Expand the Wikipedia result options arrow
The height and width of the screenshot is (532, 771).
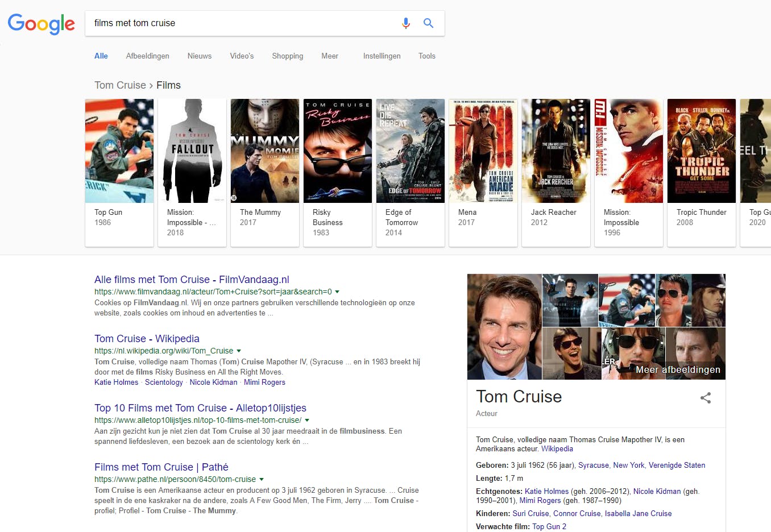pyautogui.click(x=239, y=351)
